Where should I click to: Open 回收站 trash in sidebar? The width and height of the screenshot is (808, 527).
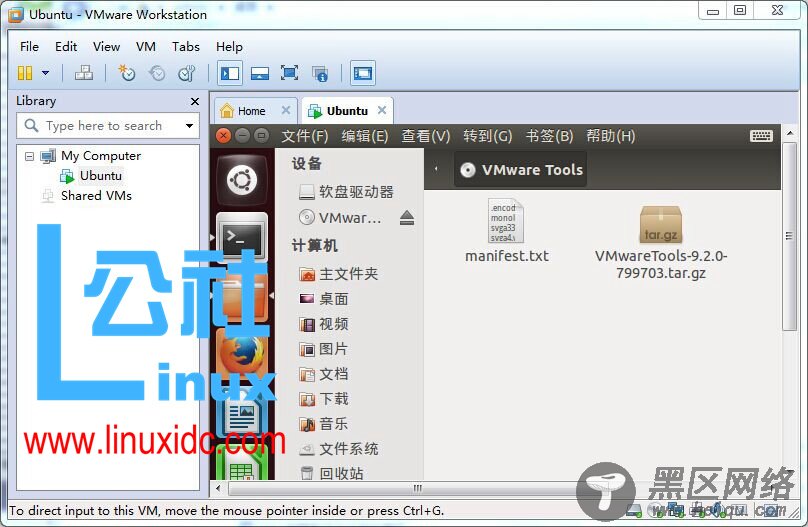pyautogui.click(x=331, y=473)
